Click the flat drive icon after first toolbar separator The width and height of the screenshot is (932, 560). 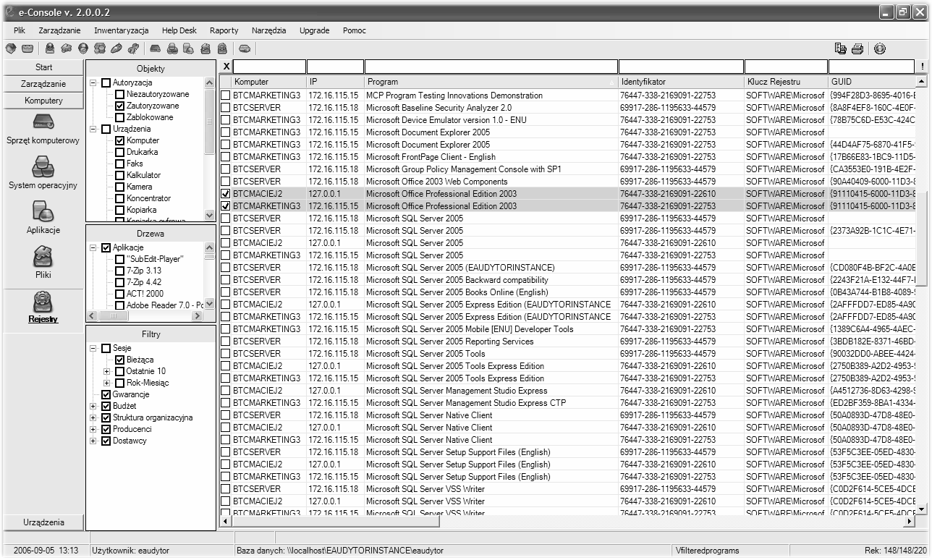tap(156, 49)
